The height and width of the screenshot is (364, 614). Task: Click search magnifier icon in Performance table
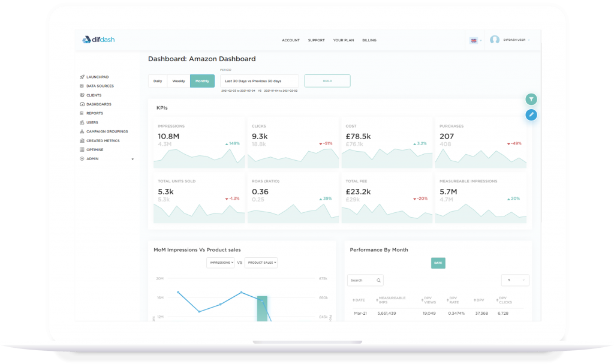[378, 280]
